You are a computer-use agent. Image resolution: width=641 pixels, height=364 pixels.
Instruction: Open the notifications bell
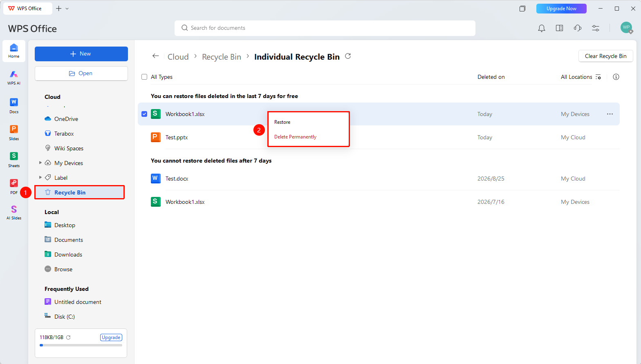[542, 28]
